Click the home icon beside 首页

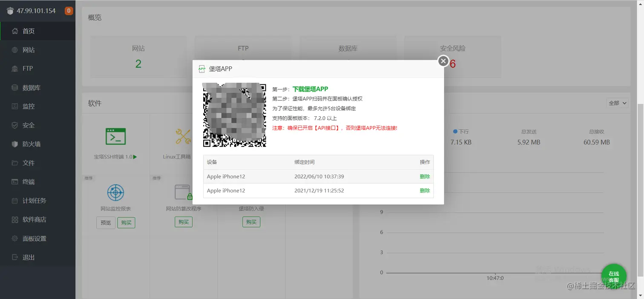[x=15, y=31]
